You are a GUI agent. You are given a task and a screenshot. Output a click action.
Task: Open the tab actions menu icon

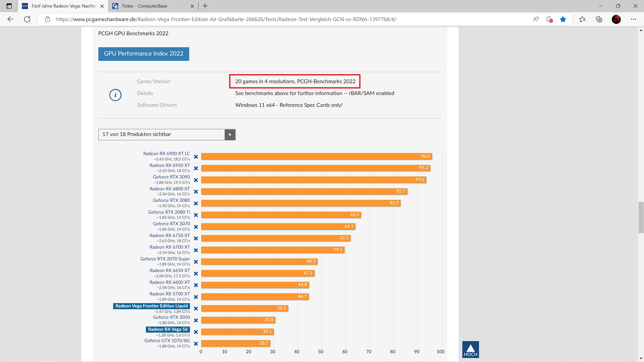coord(9,6)
